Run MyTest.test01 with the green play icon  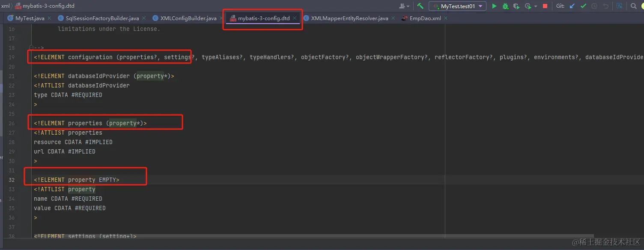coord(494,6)
